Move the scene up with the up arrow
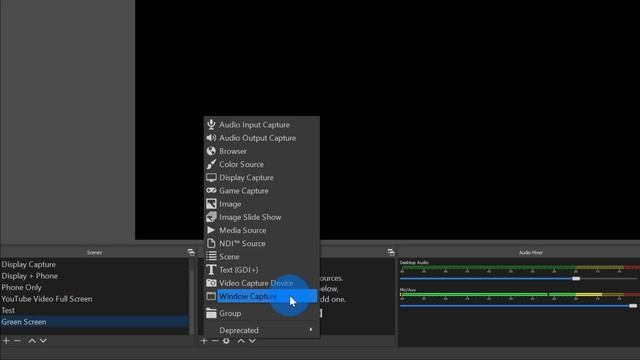Viewport: 640px width, 360px height. pos(32,340)
